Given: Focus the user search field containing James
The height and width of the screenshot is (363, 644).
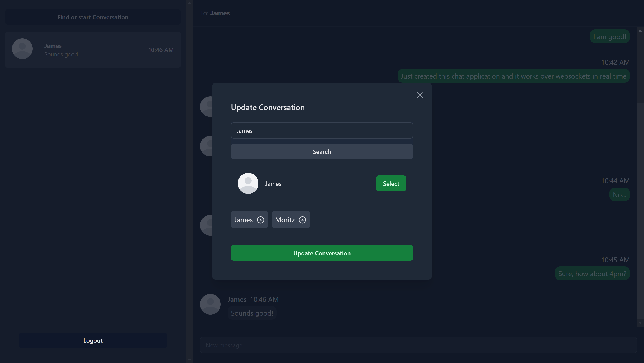Looking at the screenshot, I should pos(322,131).
